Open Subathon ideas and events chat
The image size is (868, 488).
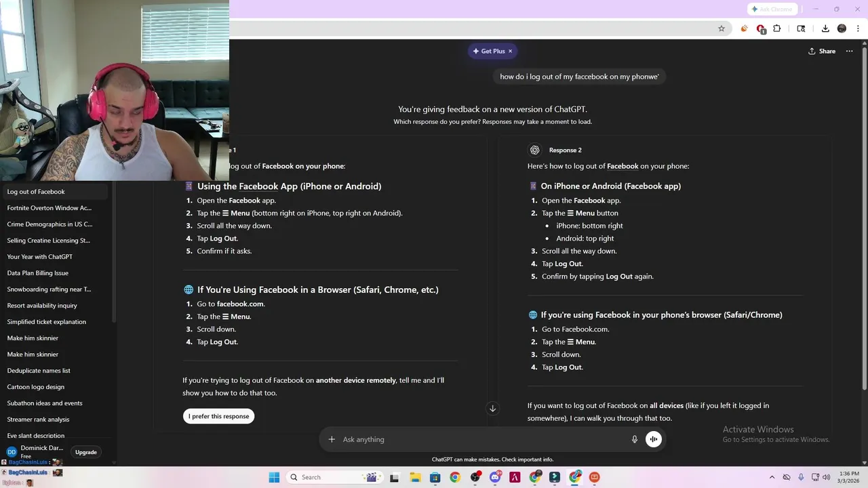tap(54, 403)
